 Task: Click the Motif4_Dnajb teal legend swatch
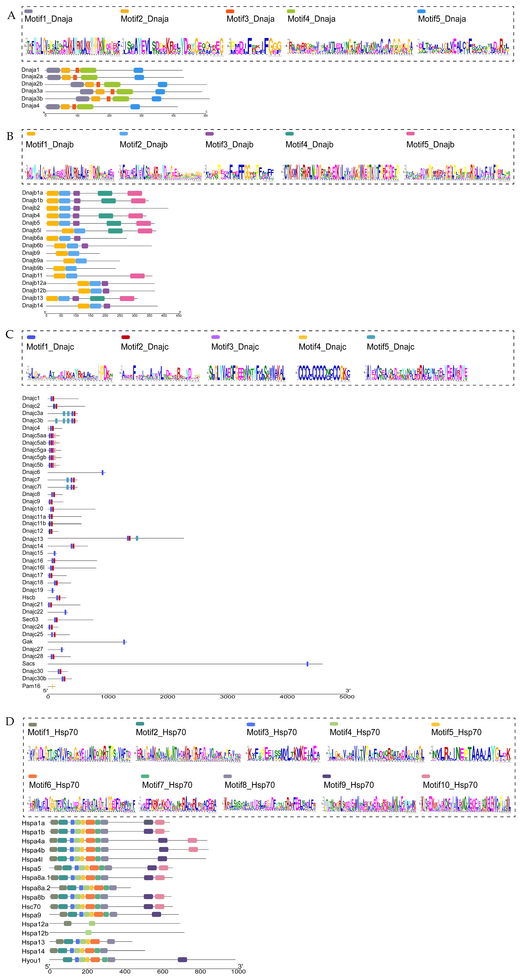(289, 134)
